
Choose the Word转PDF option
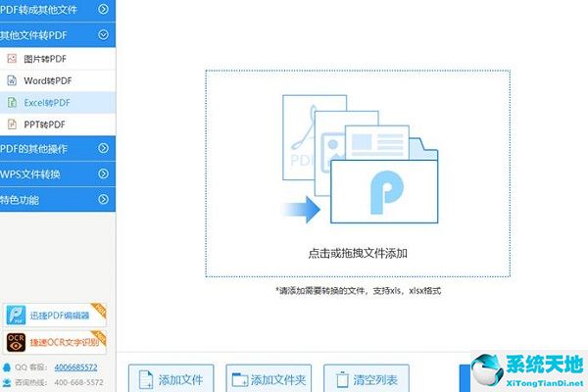[x=58, y=80]
